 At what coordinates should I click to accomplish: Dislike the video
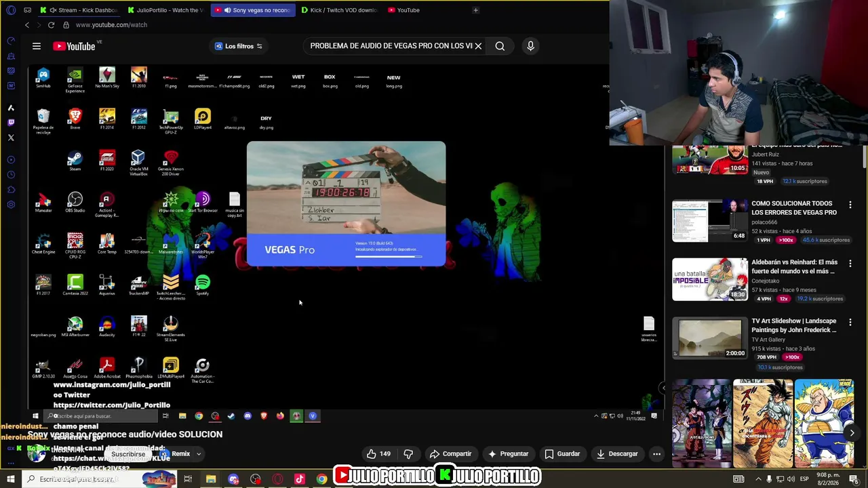tap(408, 454)
